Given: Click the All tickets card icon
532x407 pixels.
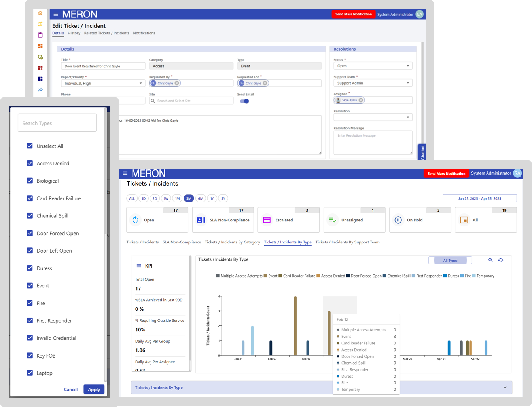Looking at the screenshot, I should (464, 220).
